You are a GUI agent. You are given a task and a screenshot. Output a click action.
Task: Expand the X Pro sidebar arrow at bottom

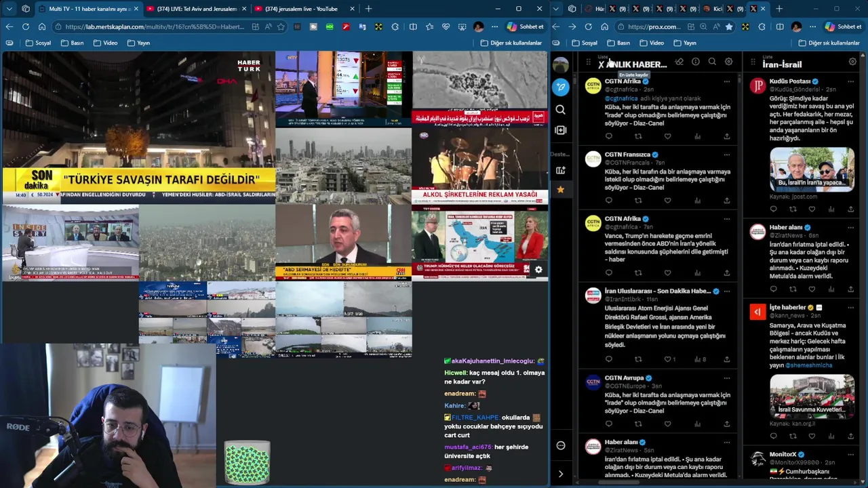point(560,474)
